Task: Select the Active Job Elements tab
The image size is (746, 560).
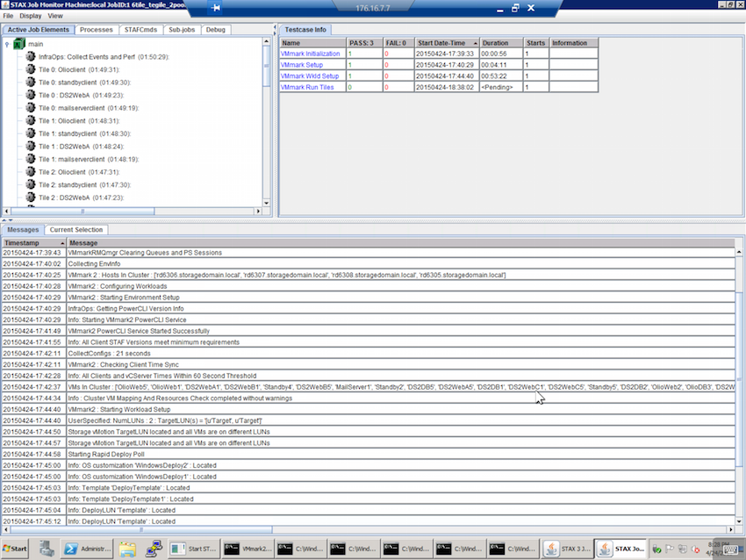Action: 38,30
